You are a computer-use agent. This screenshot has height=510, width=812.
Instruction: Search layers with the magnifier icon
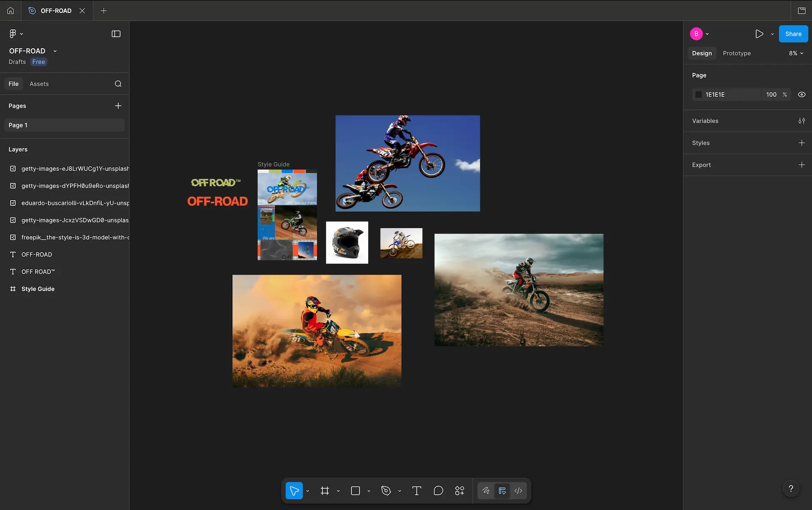click(x=118, y=84)
